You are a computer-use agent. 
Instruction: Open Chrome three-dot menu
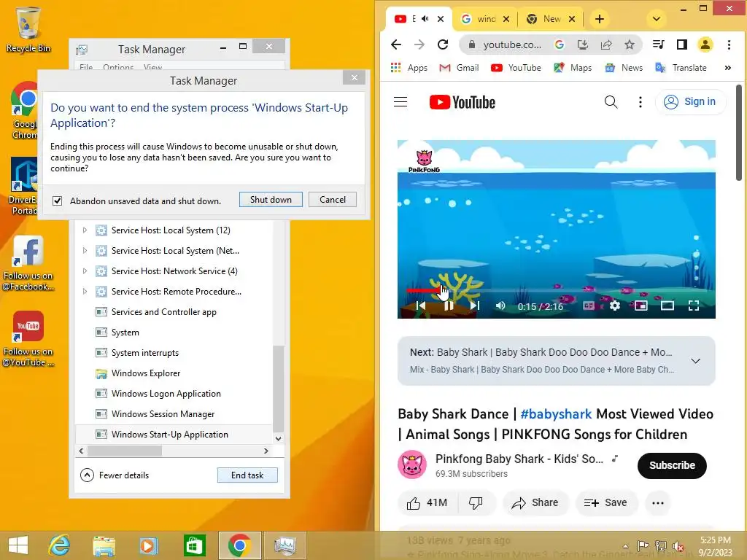(x=729, y=44)
